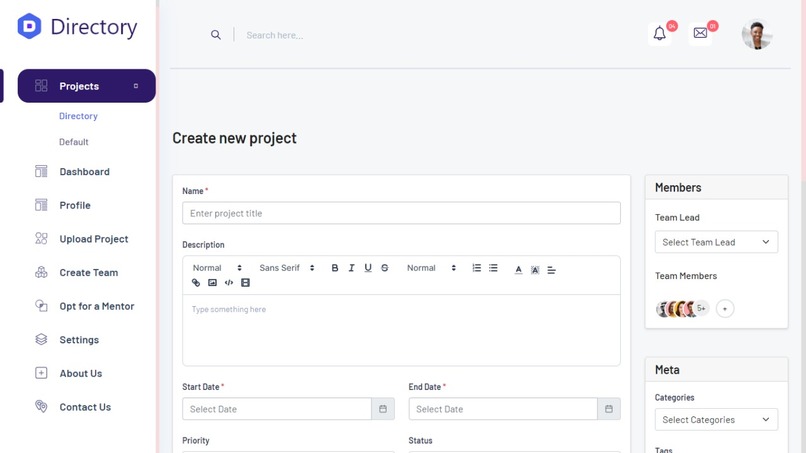806x453 pixels.
Task: Apply strikethrough formatting in editor
Action: pos(384,268)
